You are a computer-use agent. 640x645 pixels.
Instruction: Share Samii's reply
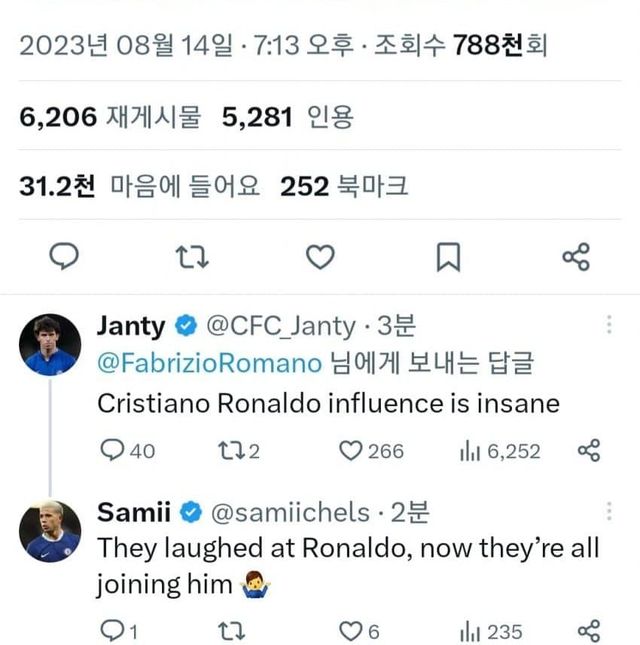(589, 631)
